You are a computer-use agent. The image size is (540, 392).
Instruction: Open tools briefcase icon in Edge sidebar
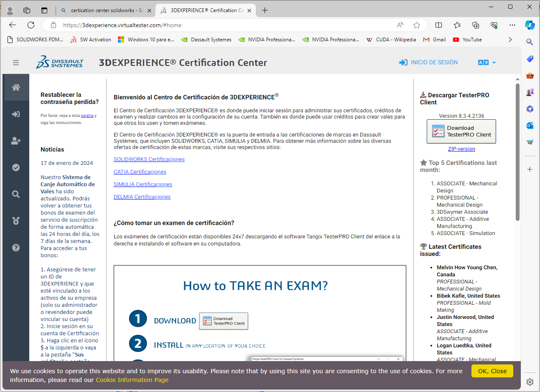[x=530, y=76]
